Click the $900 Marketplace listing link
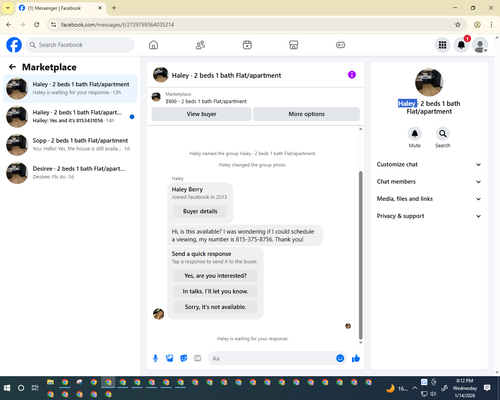500x400 pixels. [206, 101]
